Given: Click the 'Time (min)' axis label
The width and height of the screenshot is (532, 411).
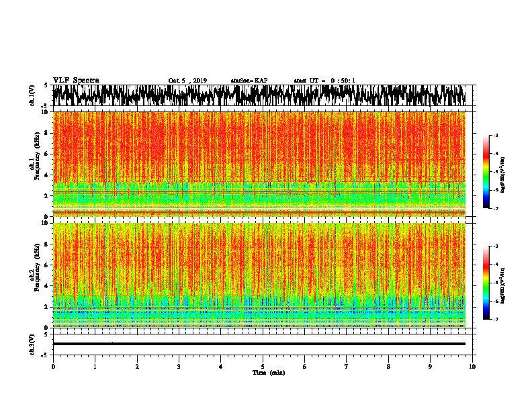Looking at the screenshot, I should tap(269, 373).
